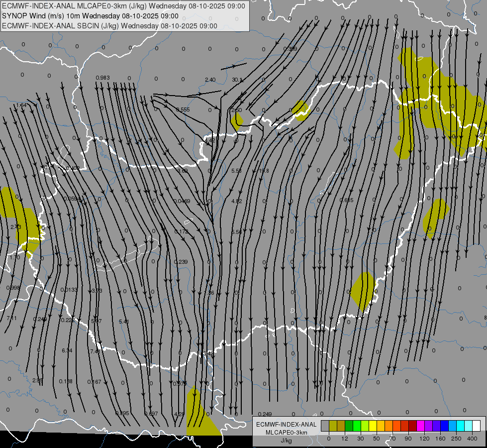Click the legend unit J/kg
The height and width of the screenshot is (448, 487).
286,441
